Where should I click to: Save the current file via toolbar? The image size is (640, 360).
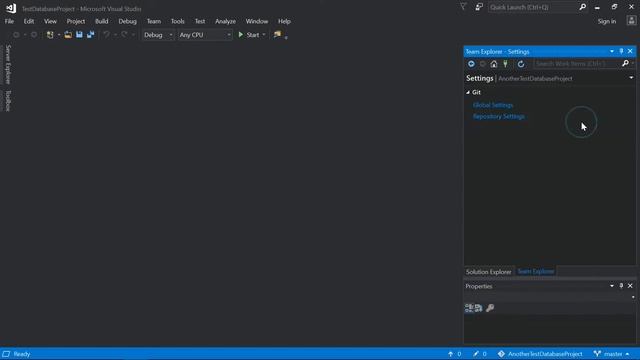[79, 35]
